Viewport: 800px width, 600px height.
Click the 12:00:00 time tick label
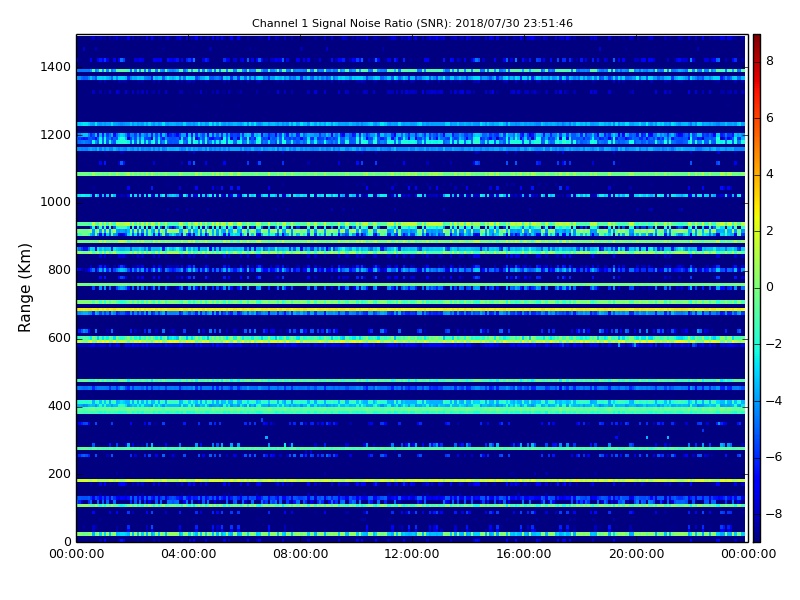point(412,554)
